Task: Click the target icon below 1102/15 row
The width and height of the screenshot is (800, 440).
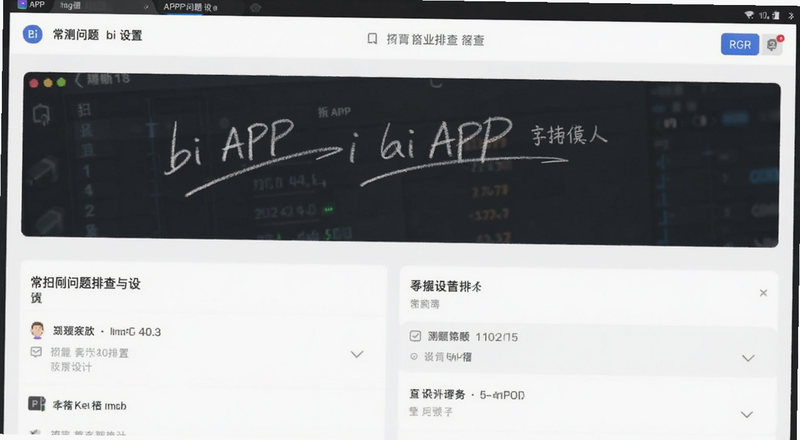Action: point(414,357)
